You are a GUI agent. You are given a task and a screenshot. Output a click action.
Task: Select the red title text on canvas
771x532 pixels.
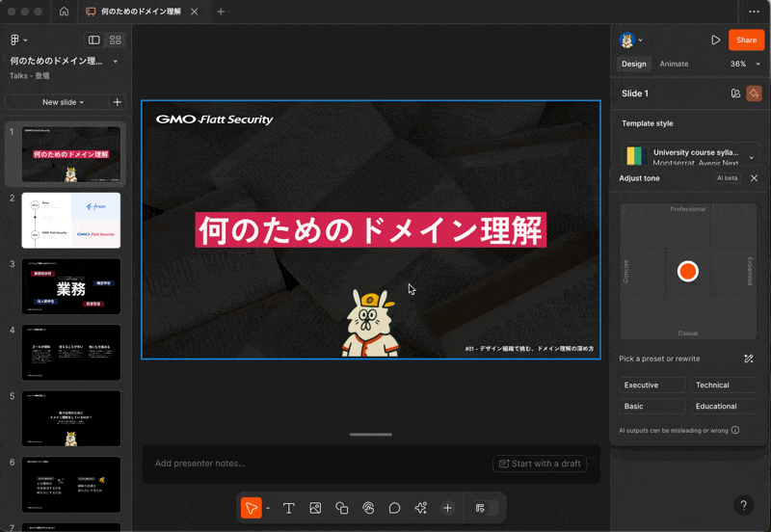click(x=371, y=229)
